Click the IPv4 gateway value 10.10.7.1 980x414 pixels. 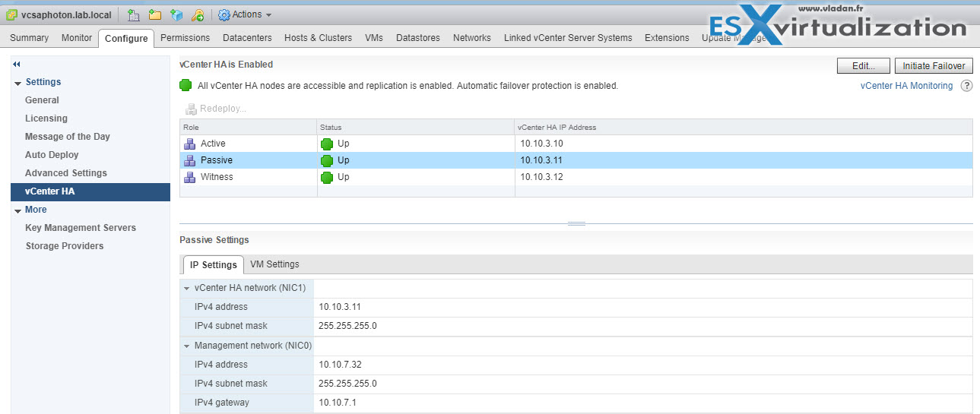[x=337, y=403]
